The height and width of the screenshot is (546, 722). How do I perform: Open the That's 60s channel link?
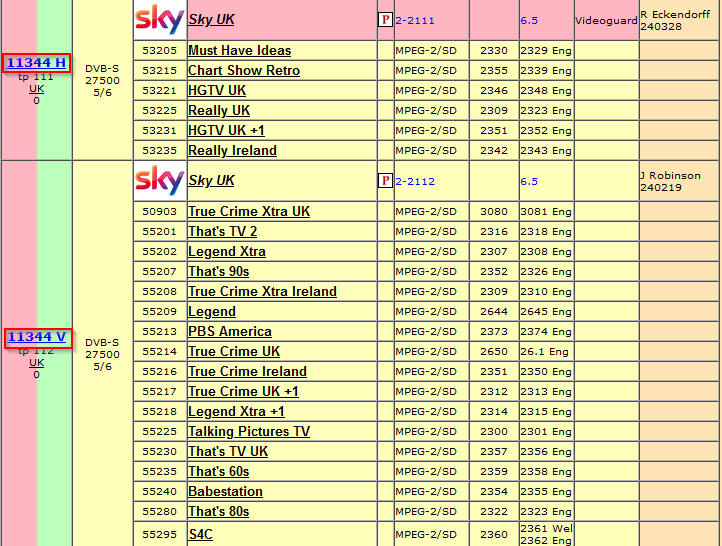(x=219, y=471)
